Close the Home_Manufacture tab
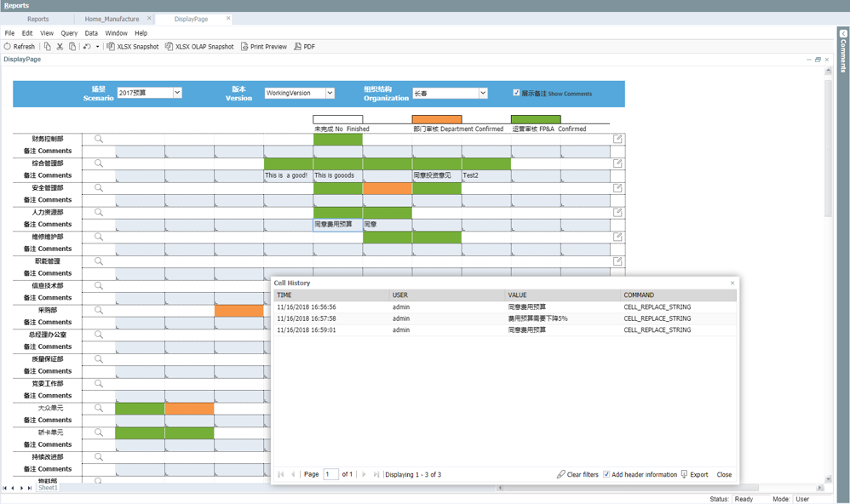The image size is (850, 504). tap(149, 19)
